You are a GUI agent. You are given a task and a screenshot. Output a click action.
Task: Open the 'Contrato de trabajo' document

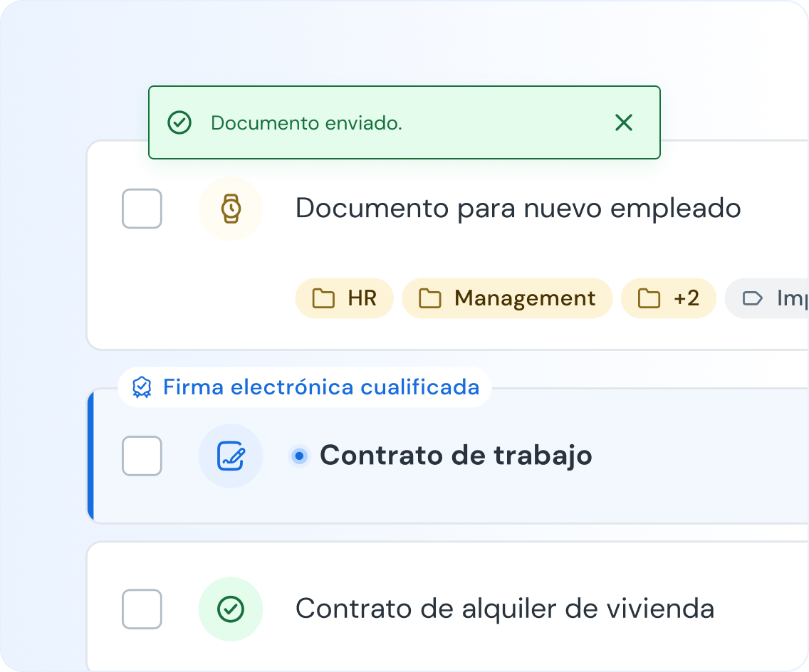click(456, 456)
